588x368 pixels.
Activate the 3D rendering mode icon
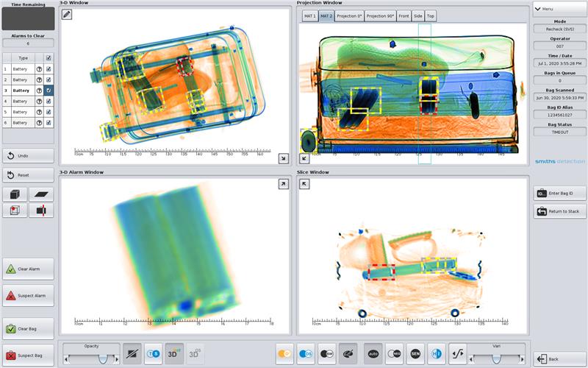174,354
